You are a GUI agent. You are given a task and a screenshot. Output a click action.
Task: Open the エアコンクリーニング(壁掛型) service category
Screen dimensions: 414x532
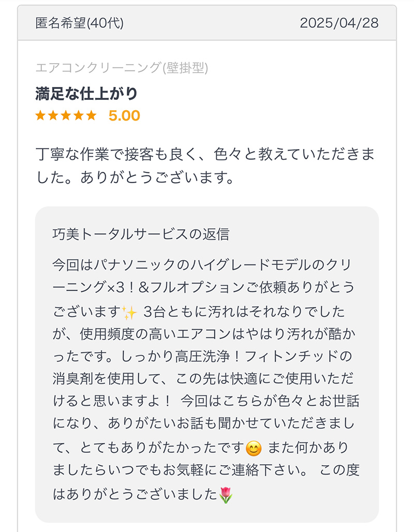tap(122, 67)
